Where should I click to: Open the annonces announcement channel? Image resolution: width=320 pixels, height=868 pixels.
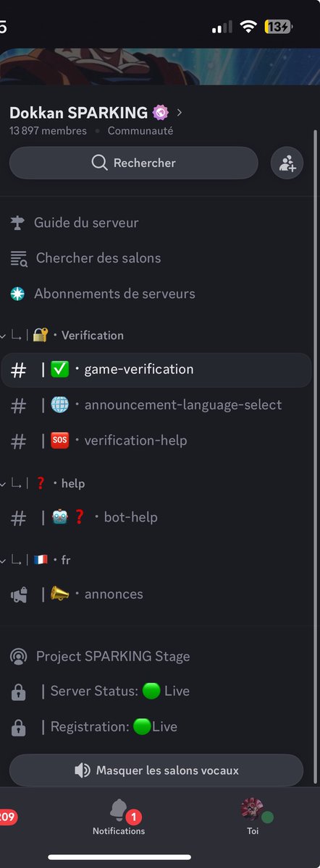tap(156, 595)
